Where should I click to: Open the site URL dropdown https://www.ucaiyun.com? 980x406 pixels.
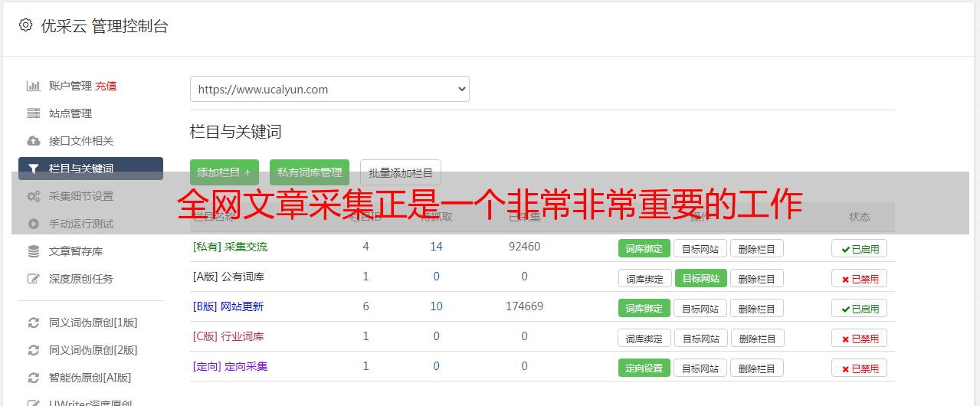pos(329,89)
